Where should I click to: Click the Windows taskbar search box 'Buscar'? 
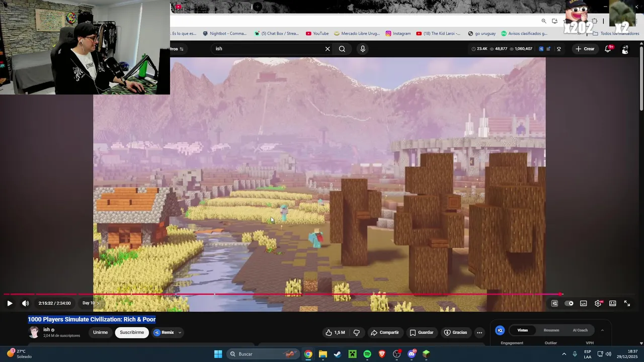[263, 354]
